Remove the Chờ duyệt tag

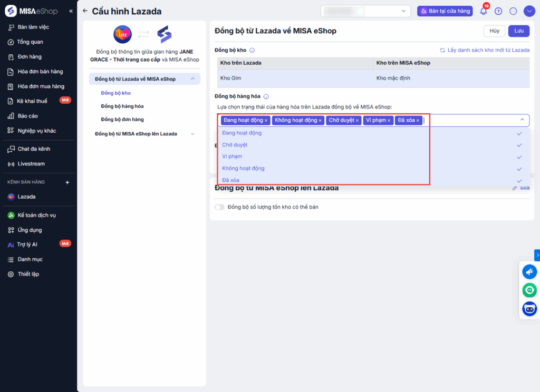tap(357, 121)
